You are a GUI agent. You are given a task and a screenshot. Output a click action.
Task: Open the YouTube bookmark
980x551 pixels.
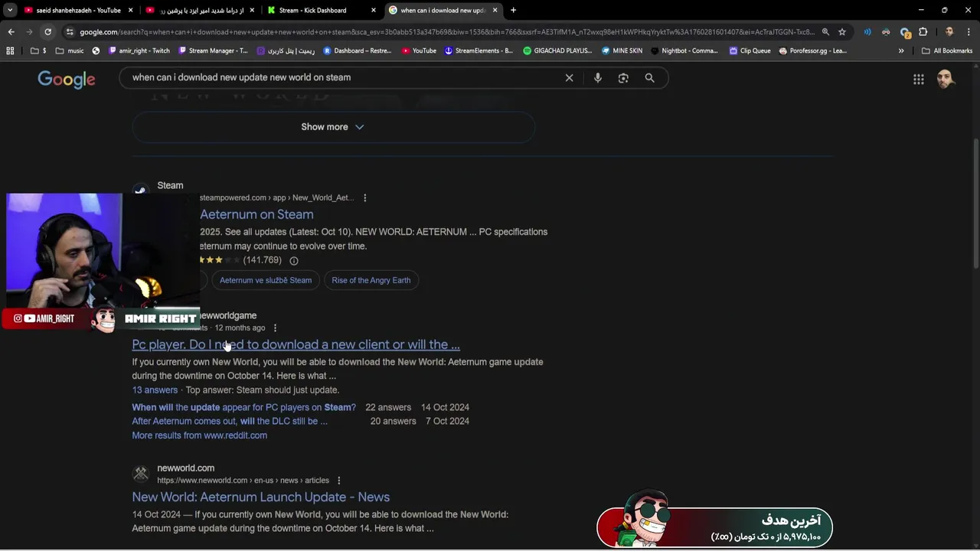[419, 51]
